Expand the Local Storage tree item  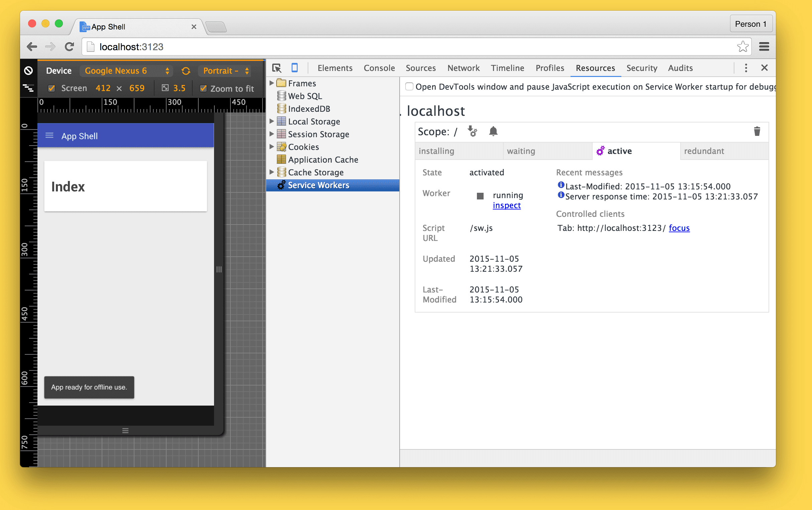273,121
